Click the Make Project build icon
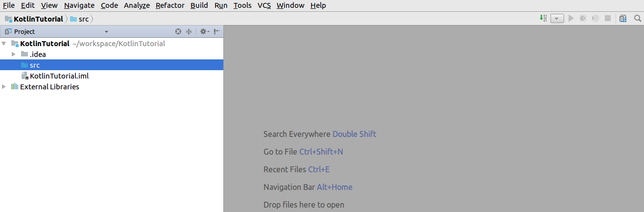644x212 pixels. (x=543, y=18)
